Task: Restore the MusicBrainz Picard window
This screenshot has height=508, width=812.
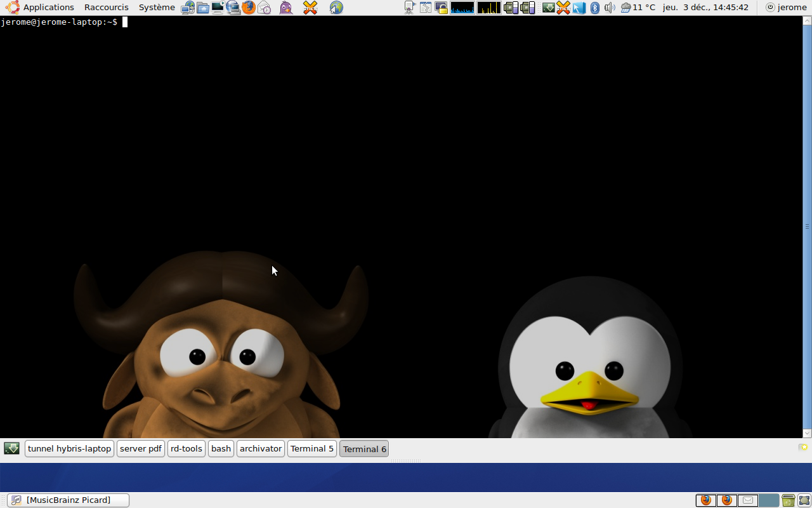Action: coord(68,500)
